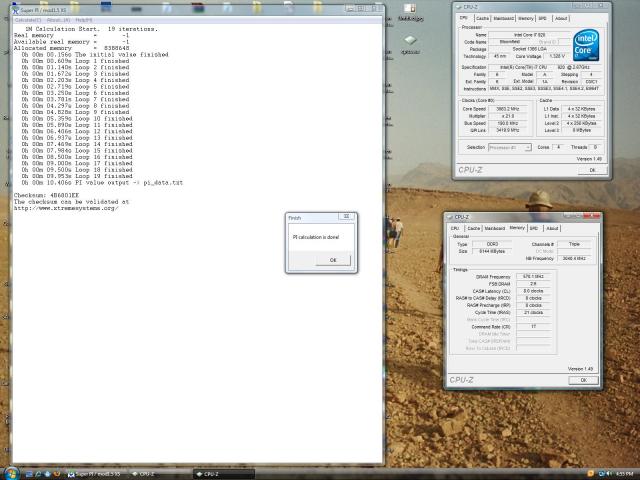
Task: Click the processor Name field in CPU-Z
Action: pyautogui.click(x=529, y=35)
